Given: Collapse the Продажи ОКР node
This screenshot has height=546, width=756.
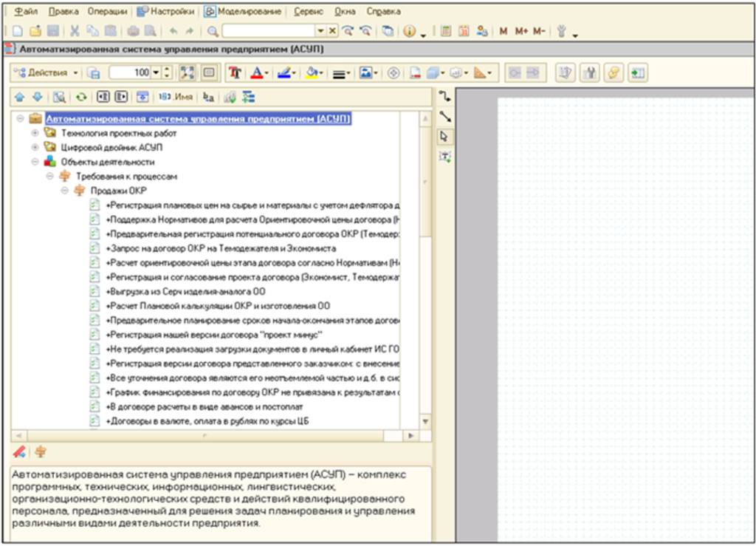Looking at the screenshot, I should pos(64,191).
